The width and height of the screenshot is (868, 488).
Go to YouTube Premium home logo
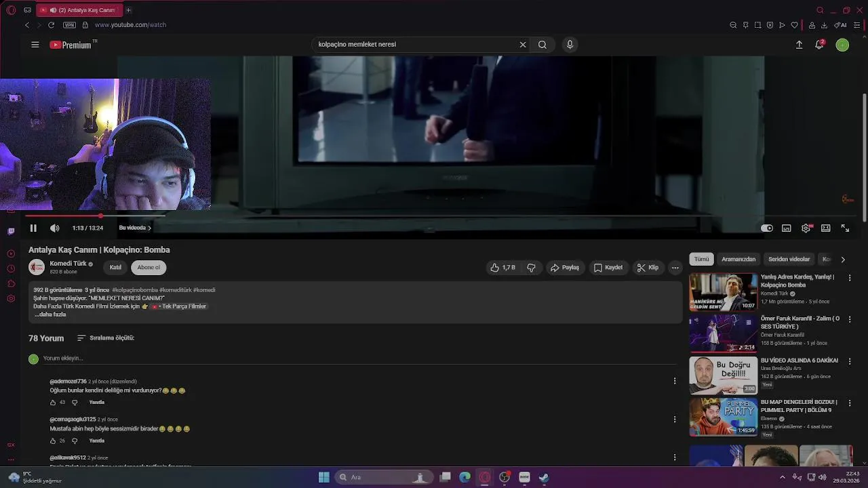tap(71, 45)
